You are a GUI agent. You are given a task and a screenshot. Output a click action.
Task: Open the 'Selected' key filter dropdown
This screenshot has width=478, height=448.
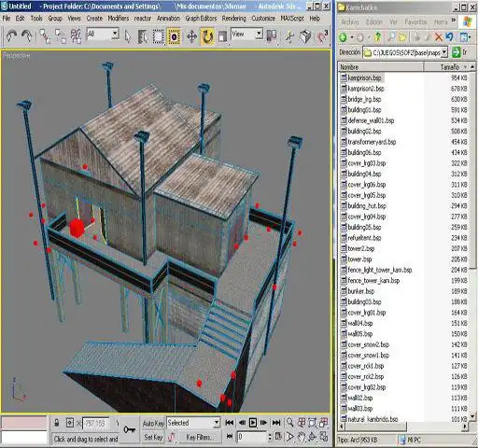point(217,423)
